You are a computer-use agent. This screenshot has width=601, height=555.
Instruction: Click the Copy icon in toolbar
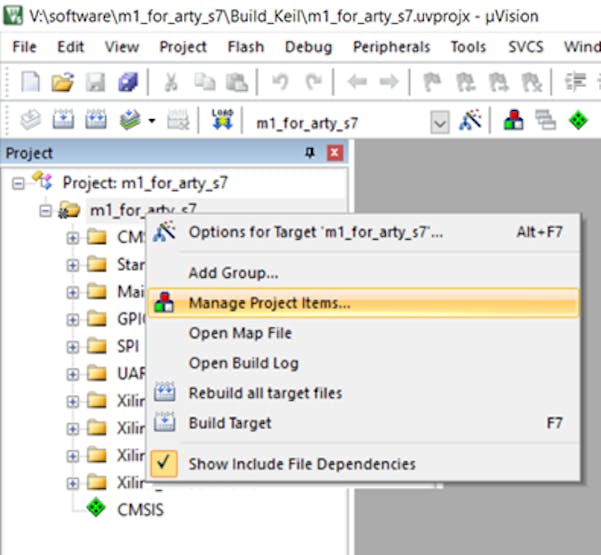(204, 82)
